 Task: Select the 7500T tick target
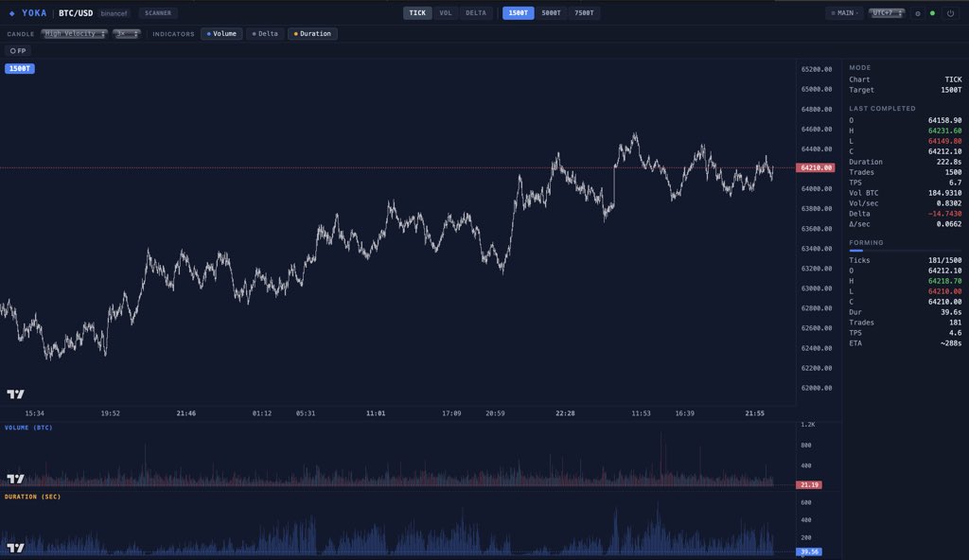(x=584, y=13)
